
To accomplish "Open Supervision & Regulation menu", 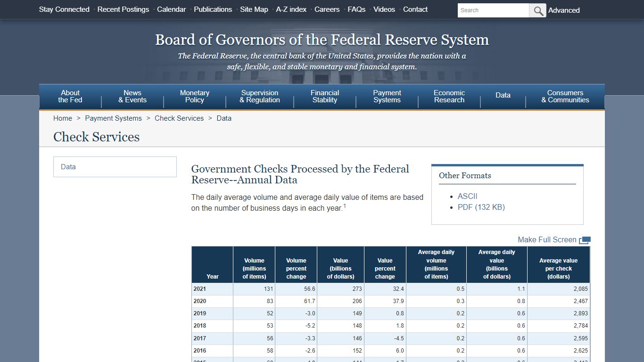I will pos(260,96).
